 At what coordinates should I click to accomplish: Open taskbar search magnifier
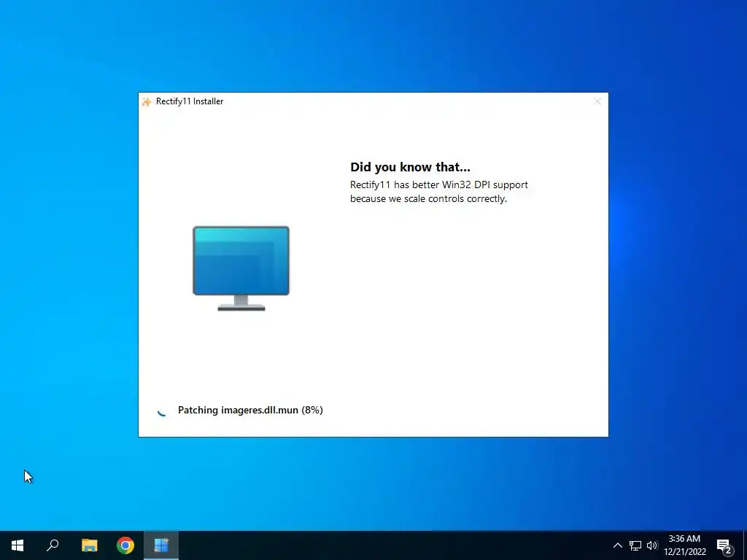coord(53,545)
